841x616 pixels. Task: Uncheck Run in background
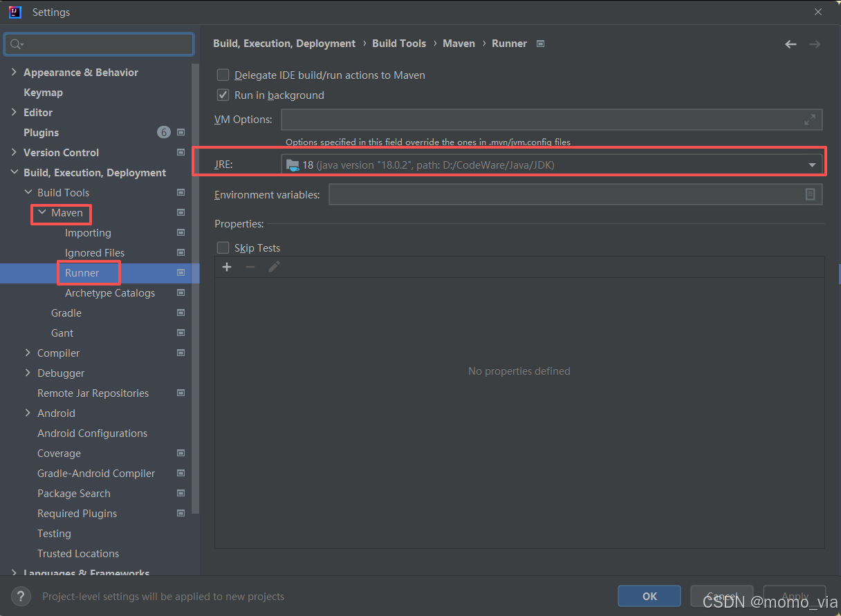coord(223,95)
